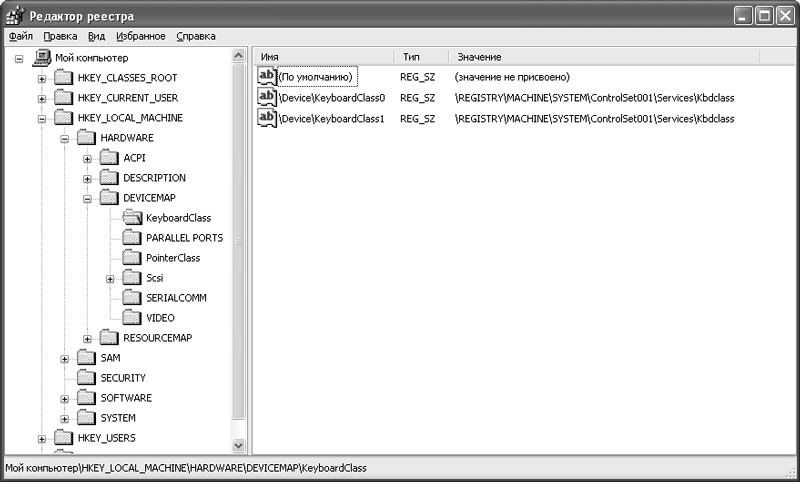800x482 pixels.
Task: Open the Правка menu
Action: coord(60,36)
